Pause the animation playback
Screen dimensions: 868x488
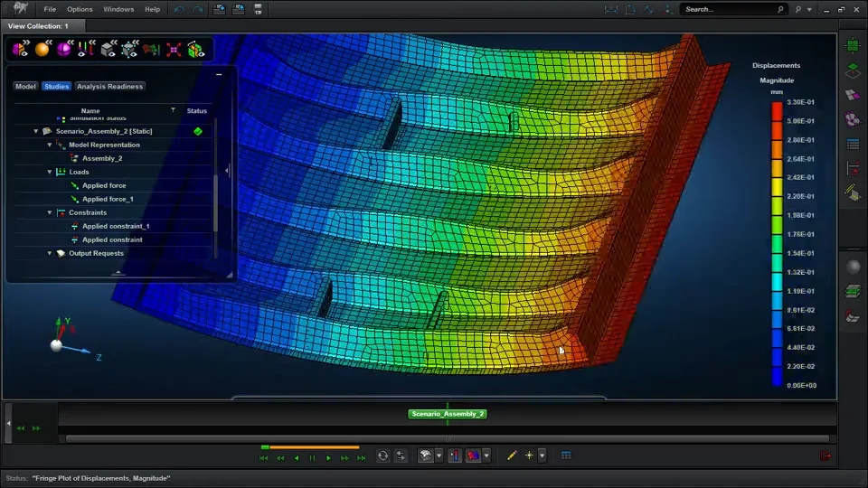[312, 458]
